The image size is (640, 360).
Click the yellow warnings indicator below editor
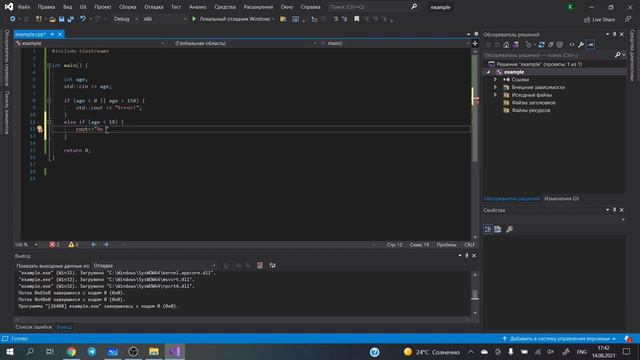point(73,244)
